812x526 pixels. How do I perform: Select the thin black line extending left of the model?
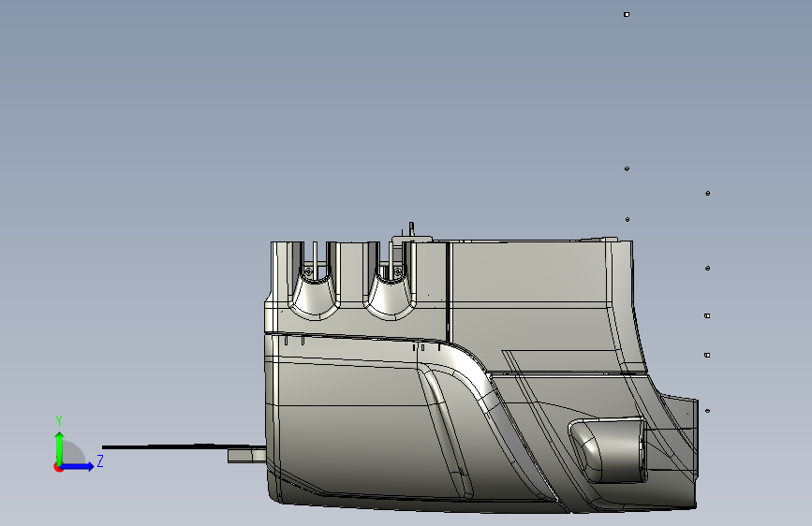[x=184, y=446]
